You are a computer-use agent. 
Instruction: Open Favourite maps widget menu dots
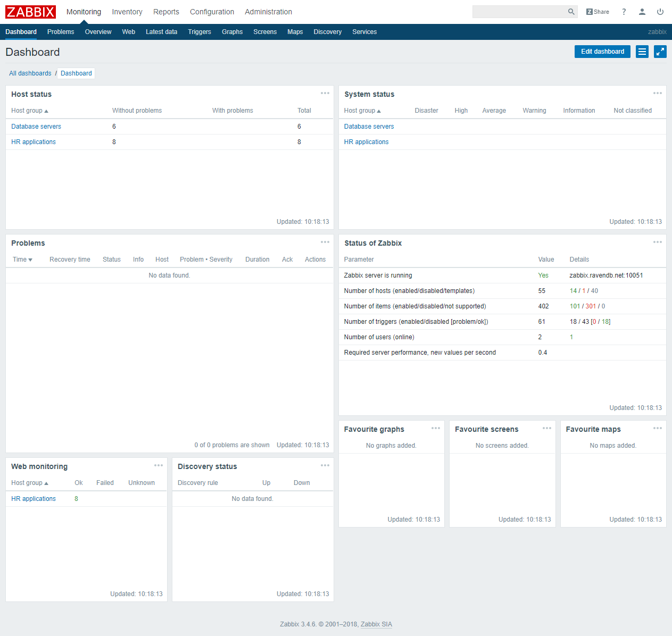coord(658,428)
